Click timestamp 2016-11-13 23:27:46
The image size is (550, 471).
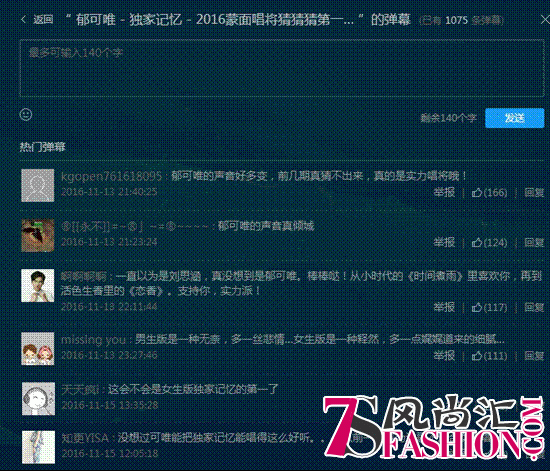109,355
